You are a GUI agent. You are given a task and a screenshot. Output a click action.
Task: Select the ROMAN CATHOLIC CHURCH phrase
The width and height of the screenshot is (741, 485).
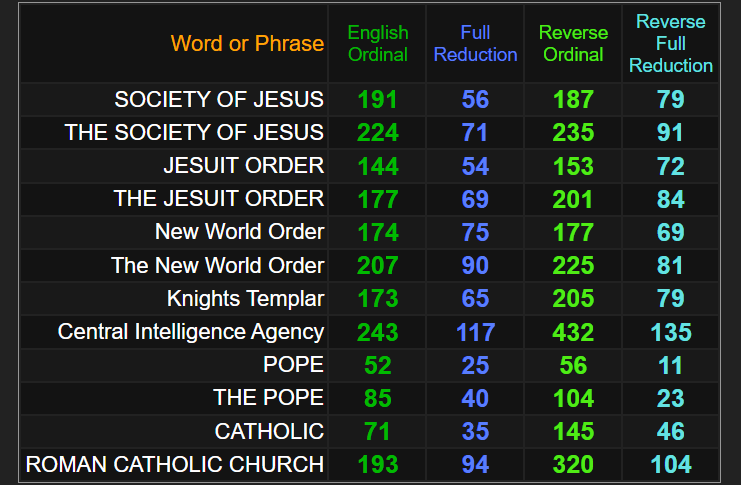tap(175, 464)
